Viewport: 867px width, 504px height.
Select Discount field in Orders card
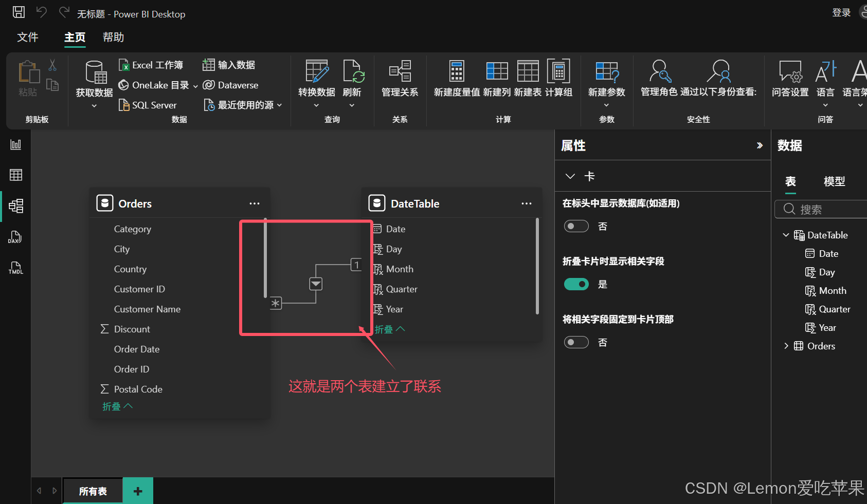click(132, 329)
